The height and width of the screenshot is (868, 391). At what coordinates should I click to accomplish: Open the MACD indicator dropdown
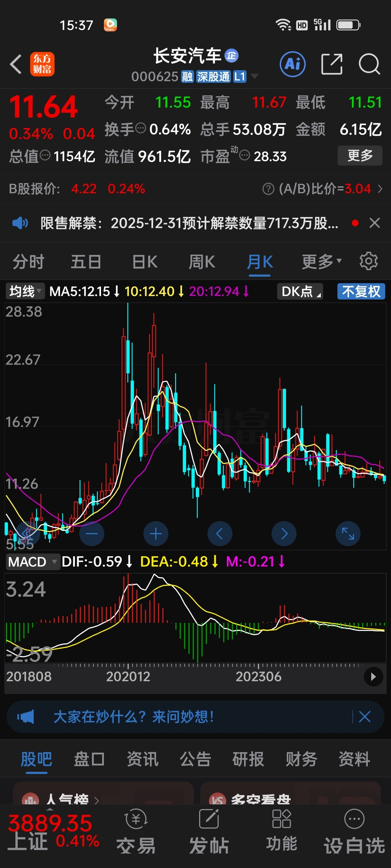click(33, 562)
